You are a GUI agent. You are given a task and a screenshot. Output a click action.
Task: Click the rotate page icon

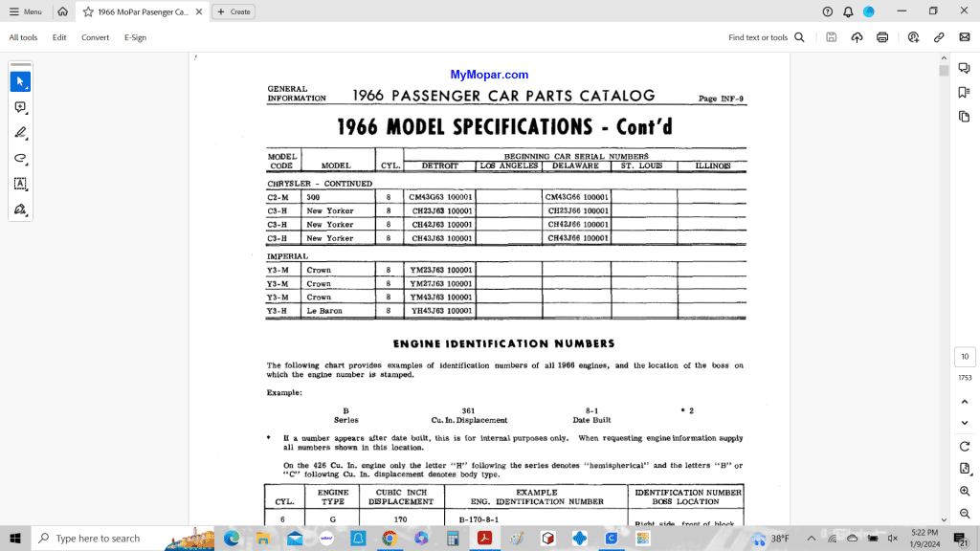965,447
